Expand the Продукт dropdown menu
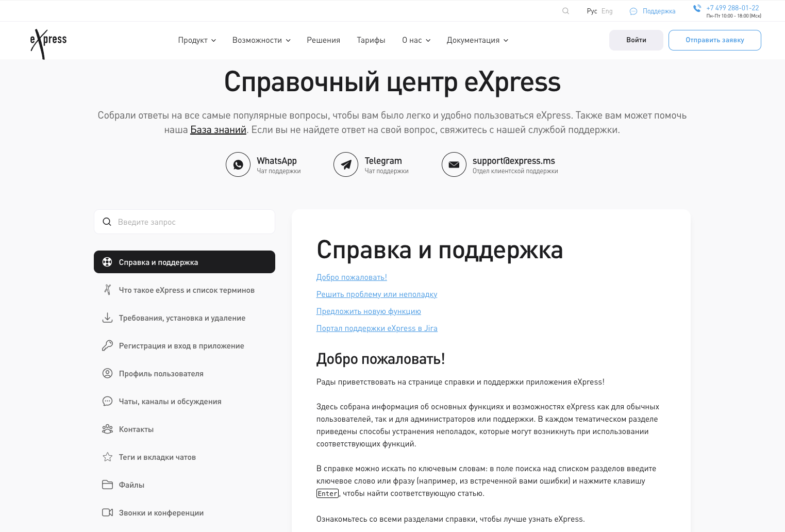This screenshot has width=785, height=532. tap(197, 40)
